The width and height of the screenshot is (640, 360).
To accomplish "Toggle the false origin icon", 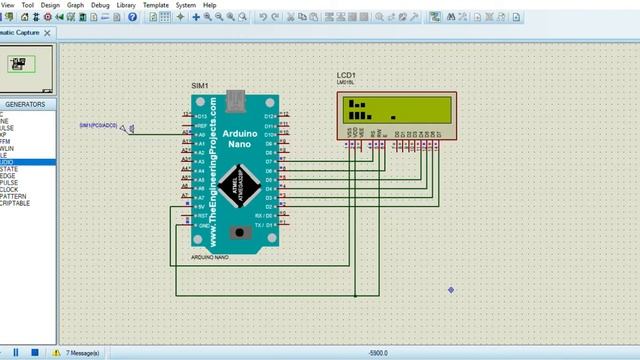I will click(x=180, y=17).
